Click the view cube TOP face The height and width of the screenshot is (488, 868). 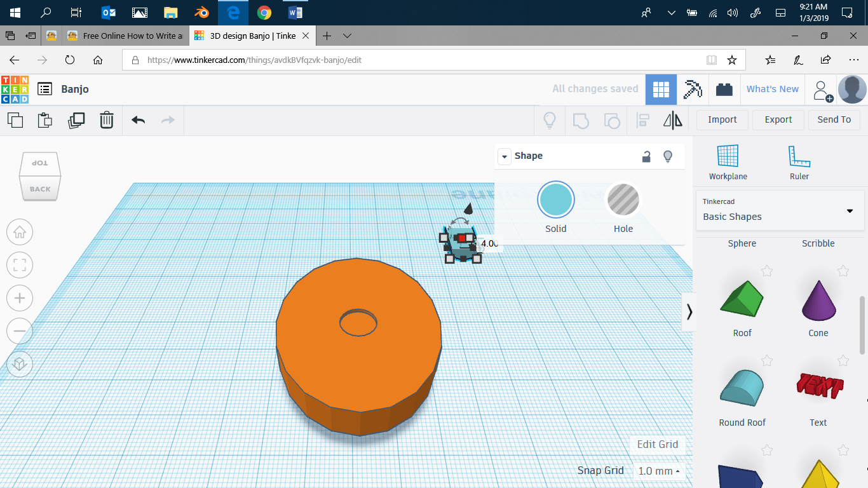(x=40, y=164)
